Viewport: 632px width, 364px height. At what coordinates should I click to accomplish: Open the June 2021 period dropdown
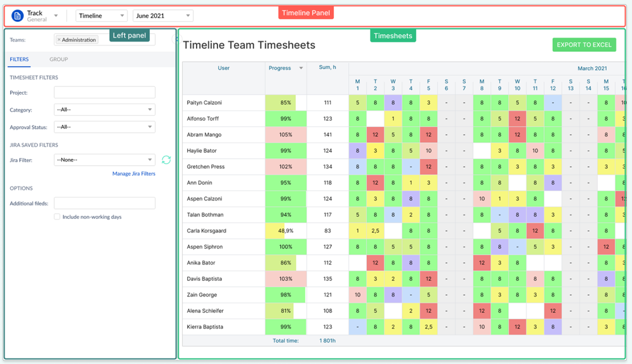(163, 16)
